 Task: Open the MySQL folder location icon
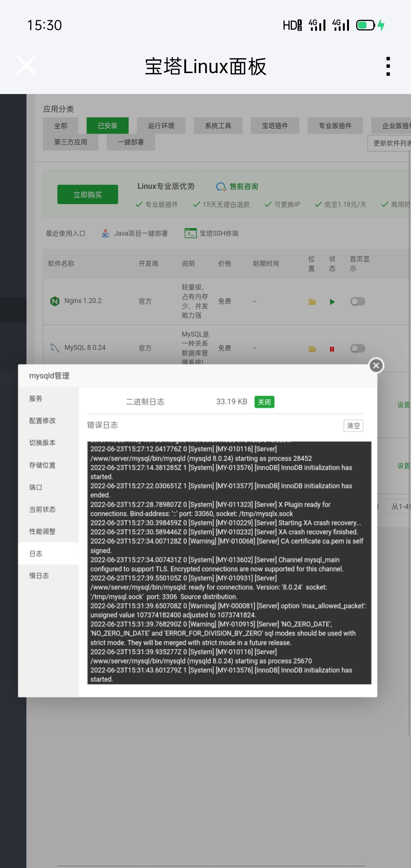(312, 349)
